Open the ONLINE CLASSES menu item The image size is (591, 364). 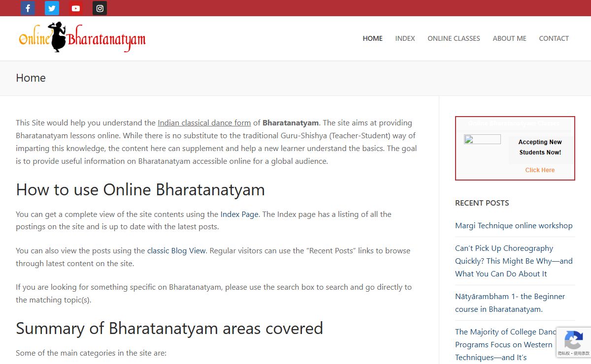pos(454,38)
